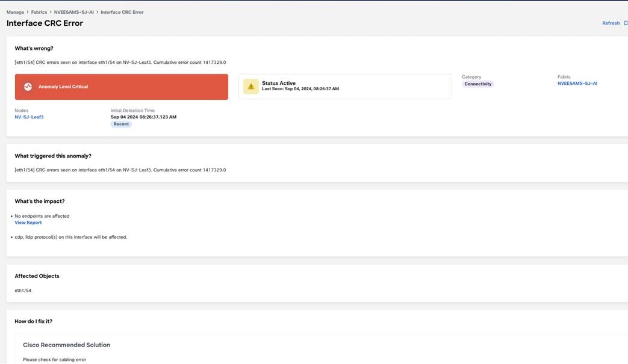
Task: Click the anomaly pulse icon in the red banner
Action: [28, 87]
